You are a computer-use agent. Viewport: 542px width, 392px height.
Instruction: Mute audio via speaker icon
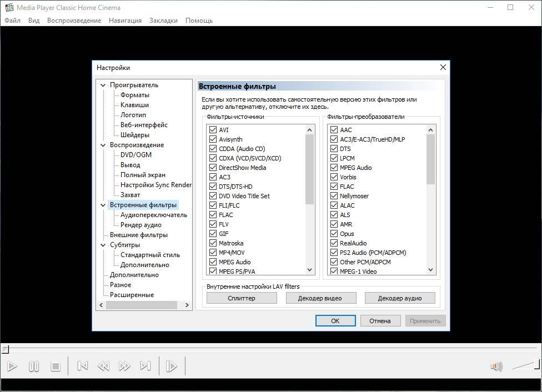pyautogui.click(x=496, y=366)
